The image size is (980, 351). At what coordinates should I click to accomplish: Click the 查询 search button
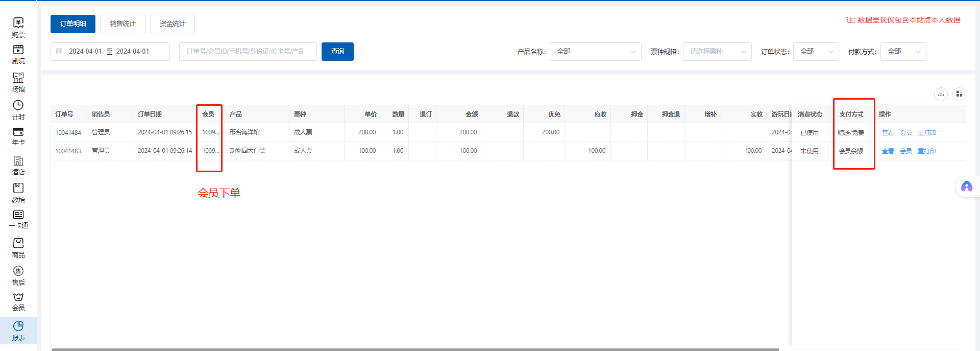337,52
